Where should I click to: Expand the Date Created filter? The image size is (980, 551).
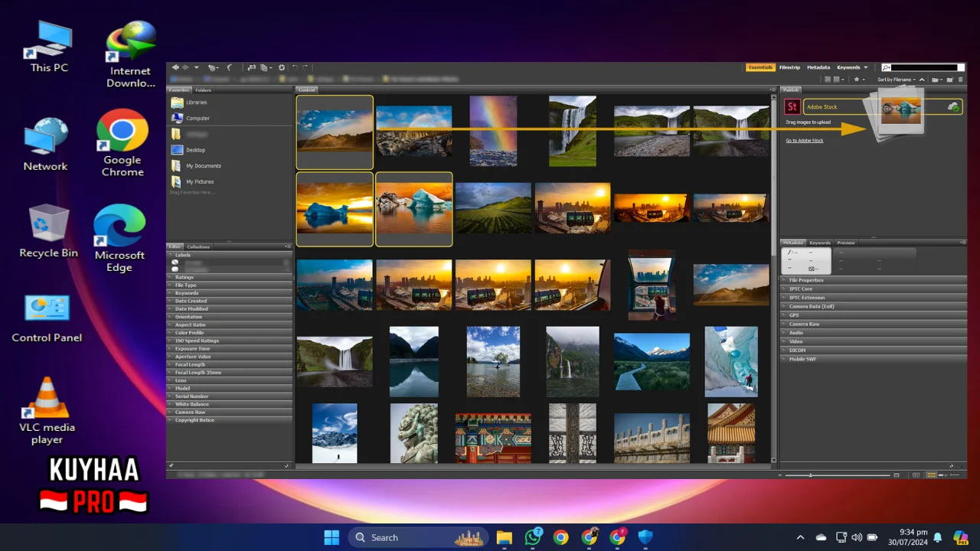point(229,301)
